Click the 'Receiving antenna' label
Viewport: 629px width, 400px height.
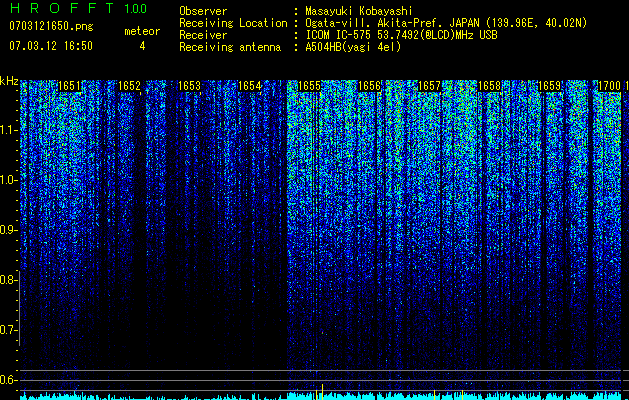(230, 47)
